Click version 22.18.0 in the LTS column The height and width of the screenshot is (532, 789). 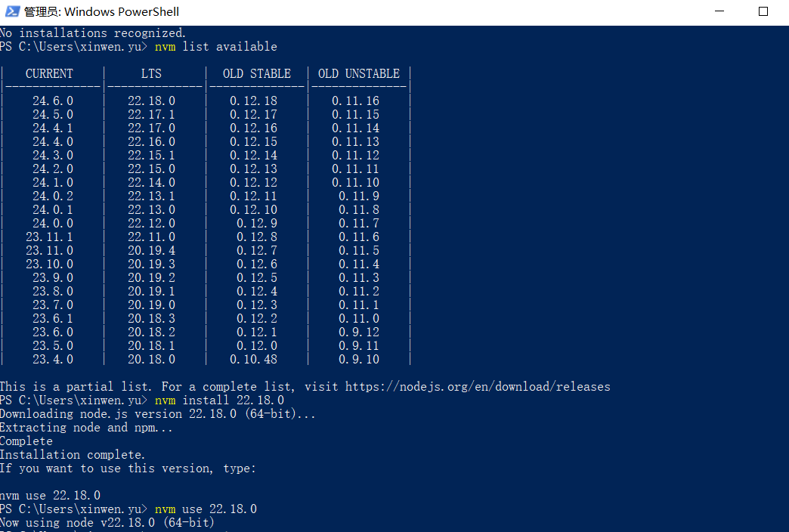point(151,101)
